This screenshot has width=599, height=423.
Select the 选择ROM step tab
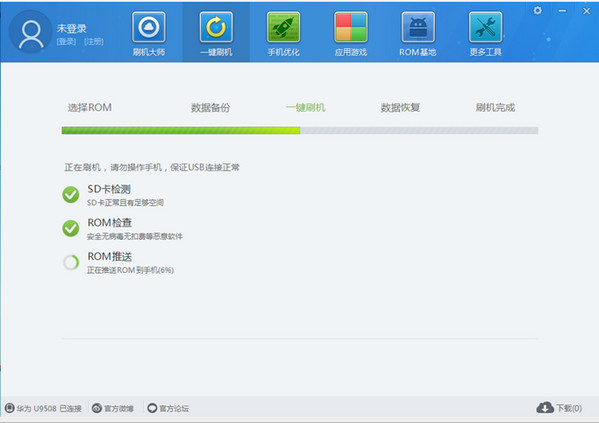tap(90, 108)
